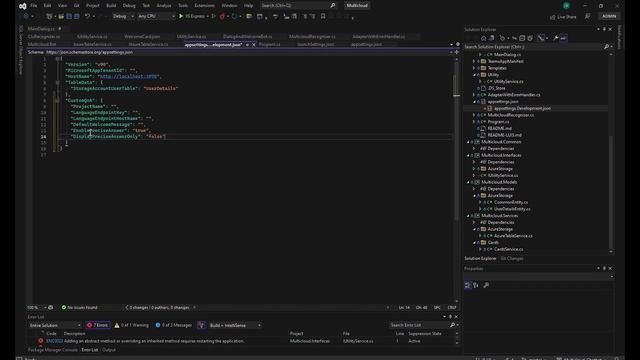Open the Extensions menu
This screenshot has width=640, height=360.
coord(204,6)
